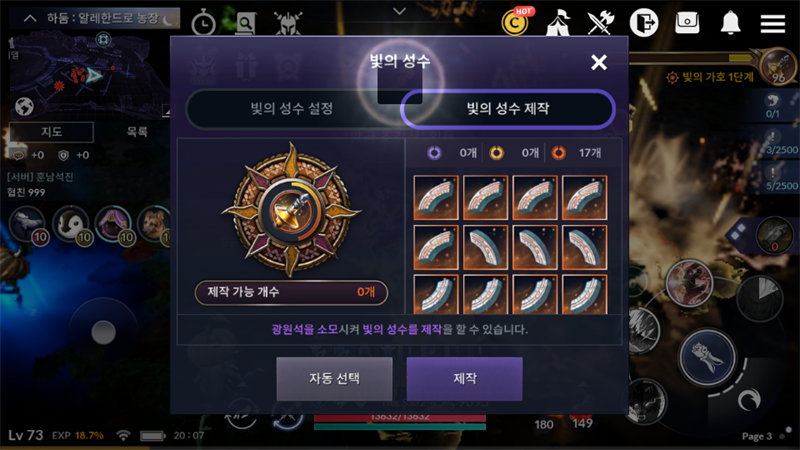Click the 자동 선택 button
Image resolution: width=800 pixels, height=450 pixels.
(x=334, y=379)
